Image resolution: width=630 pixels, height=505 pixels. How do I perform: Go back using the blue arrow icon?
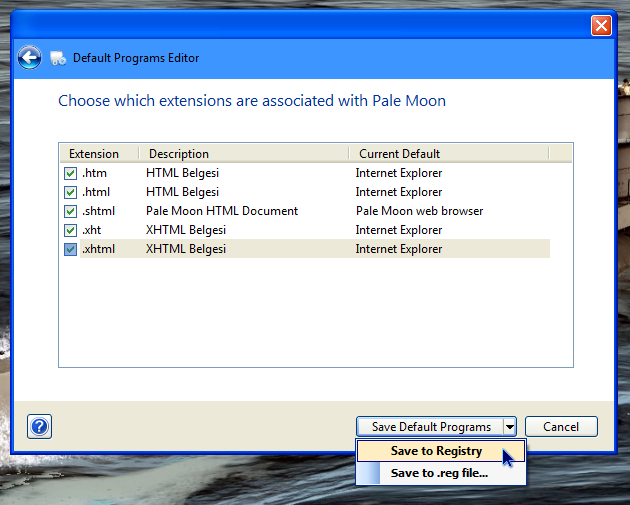pos(29,58)
